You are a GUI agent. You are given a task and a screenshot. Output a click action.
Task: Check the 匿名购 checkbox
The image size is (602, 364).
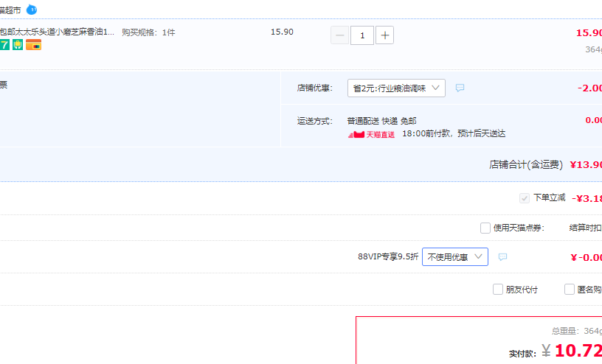click(x=570, y=289)
